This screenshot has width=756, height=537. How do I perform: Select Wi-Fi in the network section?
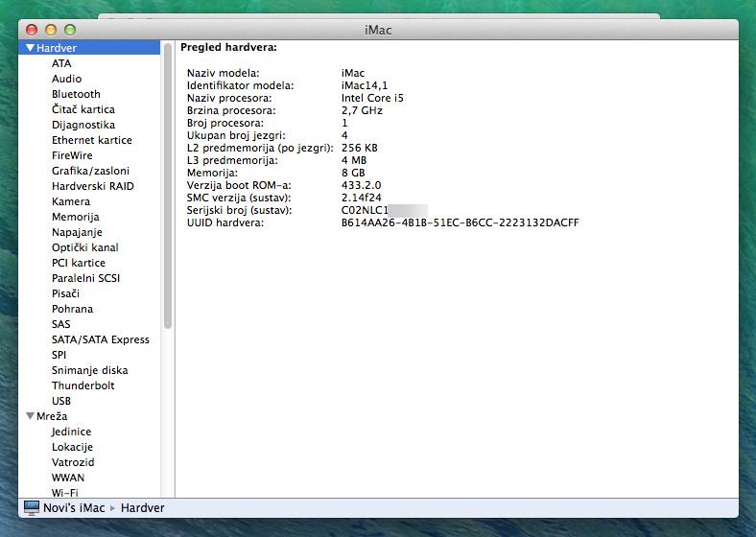64,492
